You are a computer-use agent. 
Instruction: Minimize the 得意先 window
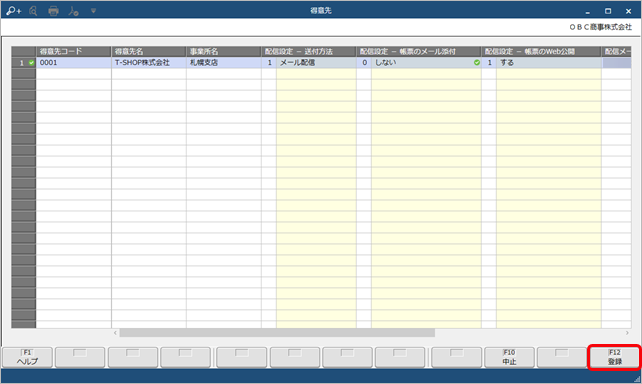pyautogui.click(x=588, y=11)
